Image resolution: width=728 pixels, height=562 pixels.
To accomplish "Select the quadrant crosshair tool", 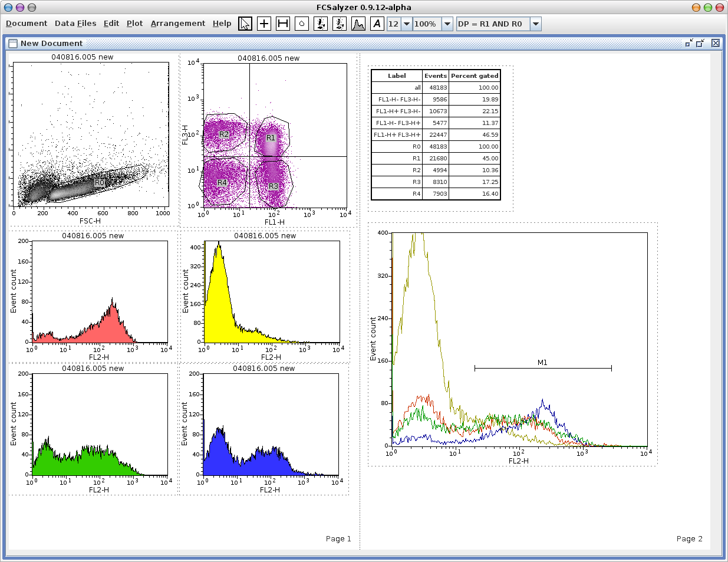I will click(264, 24).
